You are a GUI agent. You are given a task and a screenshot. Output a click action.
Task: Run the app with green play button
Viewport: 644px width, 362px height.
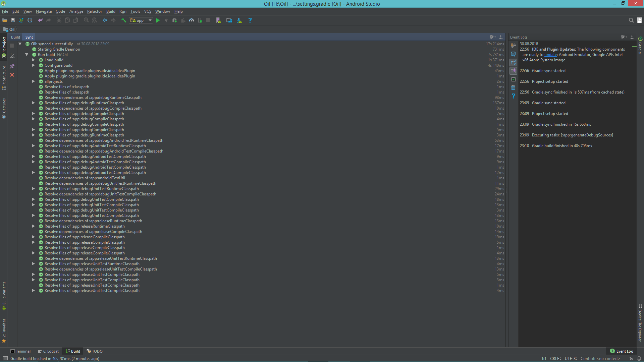158,20
